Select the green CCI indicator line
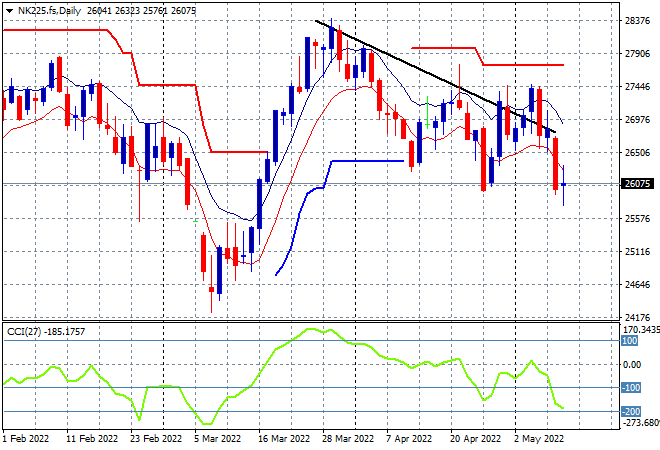Screen dimensions: 660x450 tap(283, 345)
